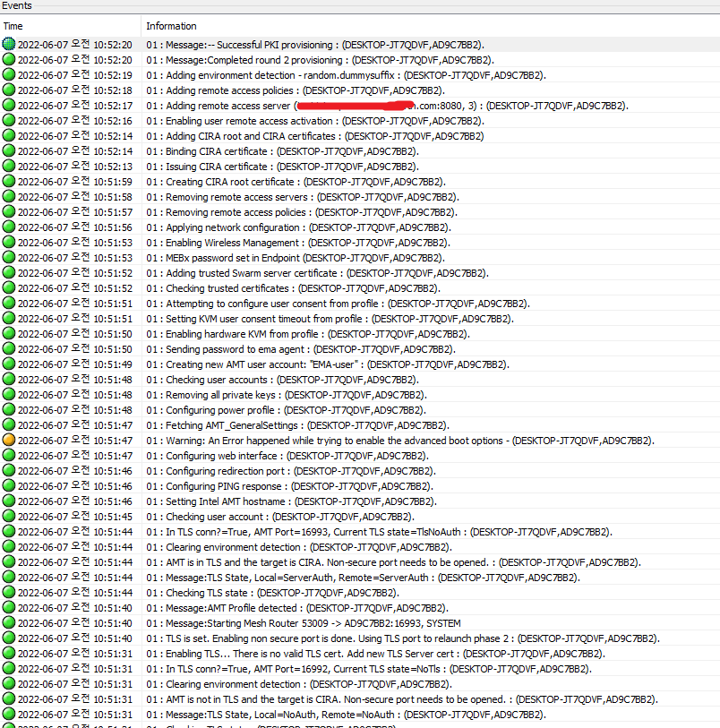Click the dotted globe icon beside Successful PKI provisioning

click(x=8, y=45)
